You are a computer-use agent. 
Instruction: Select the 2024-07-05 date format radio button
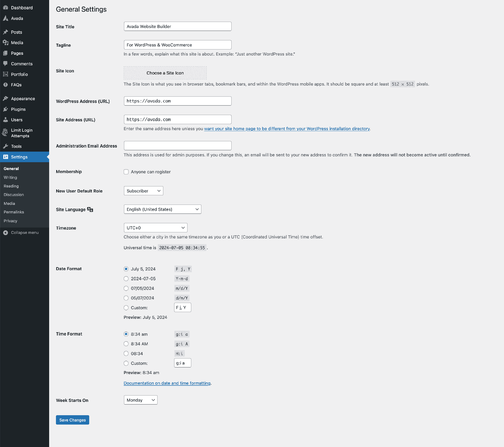[x=126, y=278]
